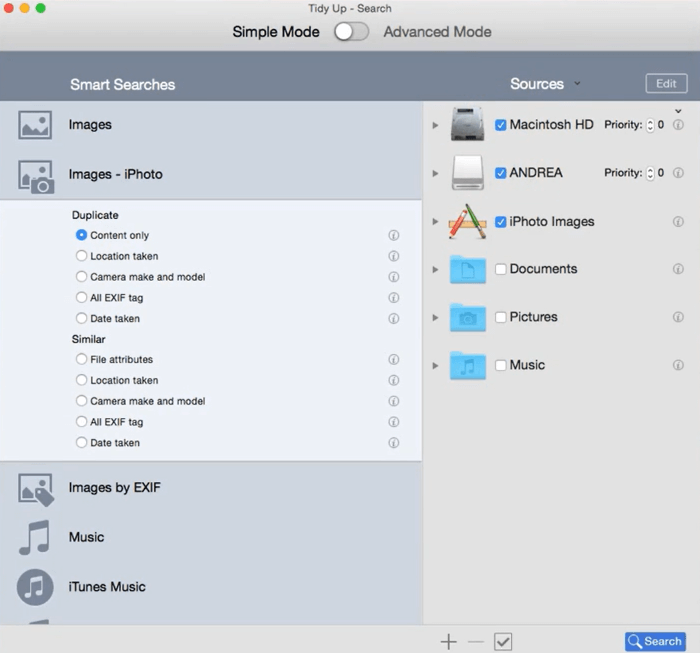Show info for Similar Location taken
Image resolution: width=700 pixels, height=653 pixels.
[393, 380]
